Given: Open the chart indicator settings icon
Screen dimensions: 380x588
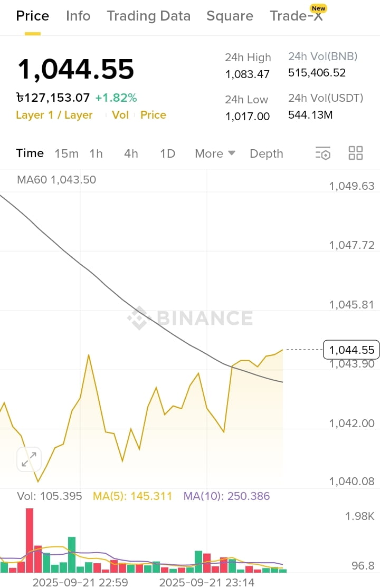Looking at the screenshot, I should [x=323, y=153].
